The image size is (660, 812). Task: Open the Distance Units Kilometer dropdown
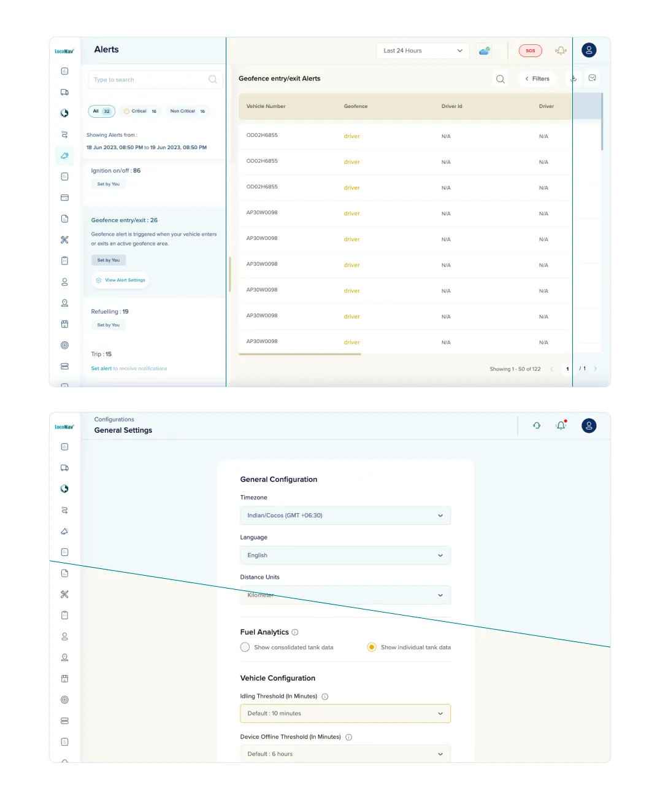click(345, 595)
